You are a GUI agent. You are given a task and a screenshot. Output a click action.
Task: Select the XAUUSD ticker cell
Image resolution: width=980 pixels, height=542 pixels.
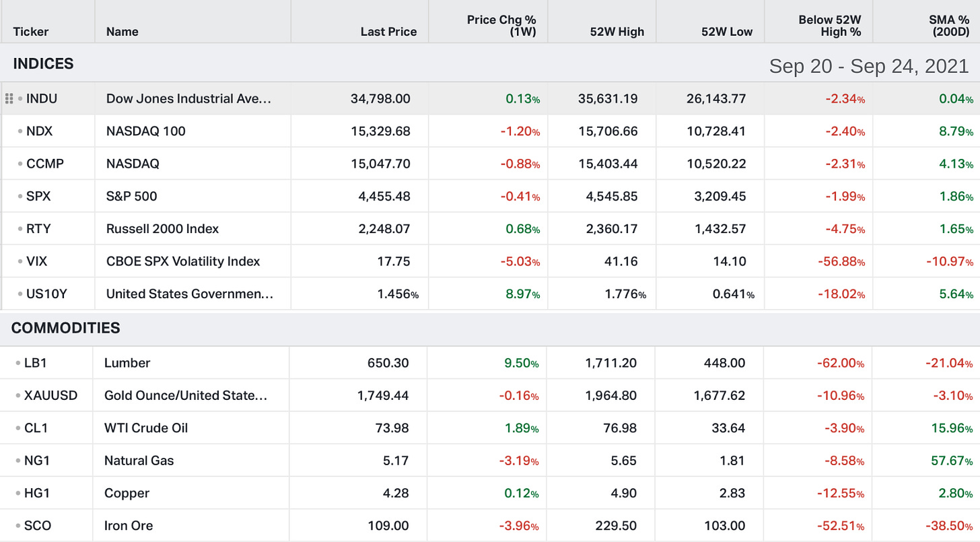(x=50, y=395)
